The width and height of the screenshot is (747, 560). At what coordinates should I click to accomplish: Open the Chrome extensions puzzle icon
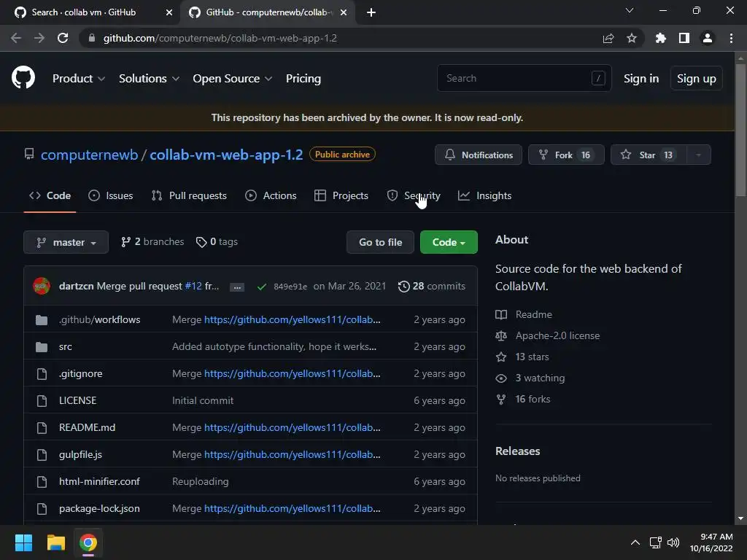click(x=660, y=38)
